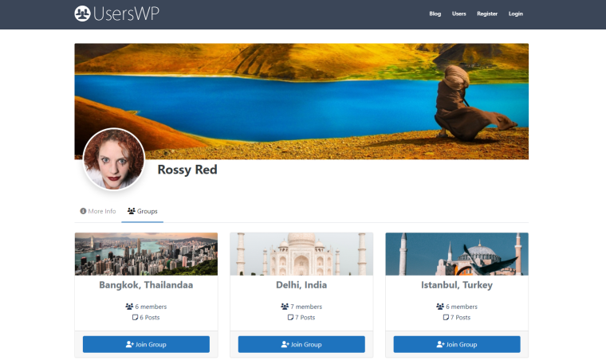Click the posts icon under Istanbul, Turkey

pyautogui.click(x=446, y=317)
